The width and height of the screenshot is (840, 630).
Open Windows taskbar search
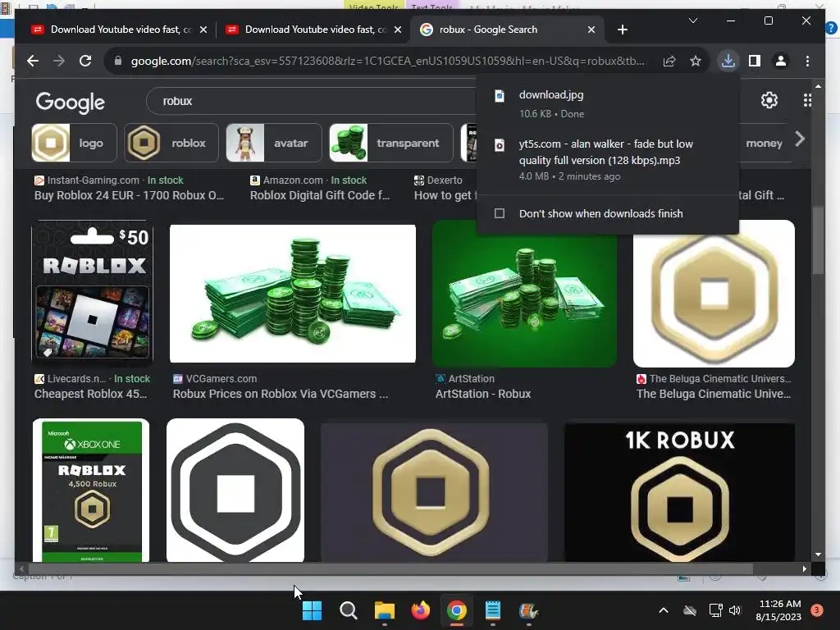348,610
